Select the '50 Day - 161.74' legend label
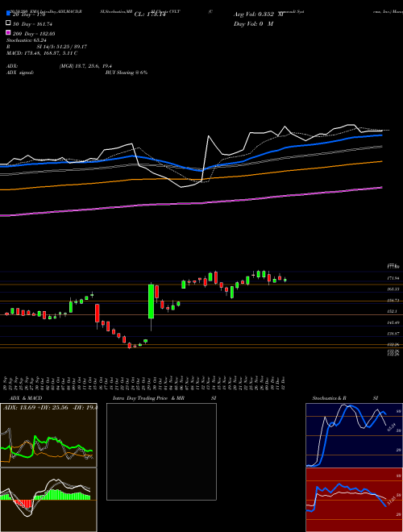The height and width of the screenshot is (532, 403). pos(32,24)
